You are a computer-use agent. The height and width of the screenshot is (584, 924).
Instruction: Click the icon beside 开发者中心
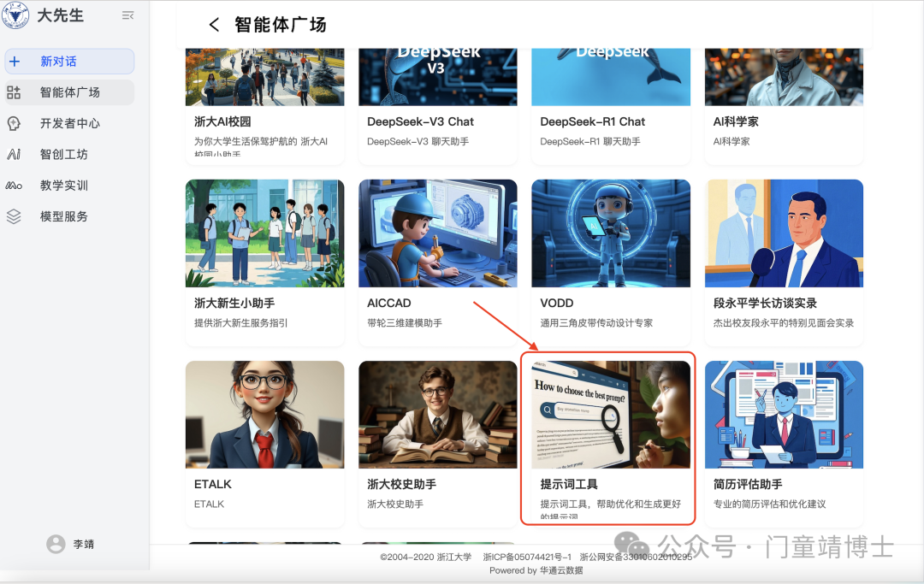click(14, 123)
